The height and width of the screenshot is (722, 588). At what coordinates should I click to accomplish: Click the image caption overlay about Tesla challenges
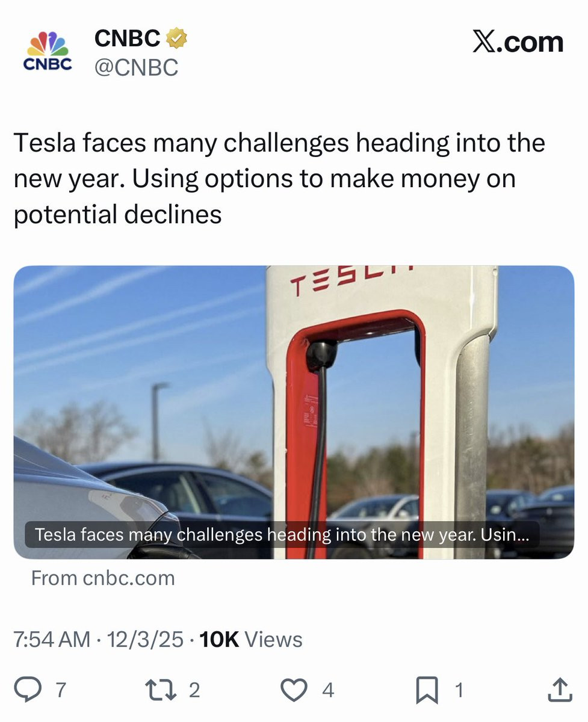click(x=282, y=534)
